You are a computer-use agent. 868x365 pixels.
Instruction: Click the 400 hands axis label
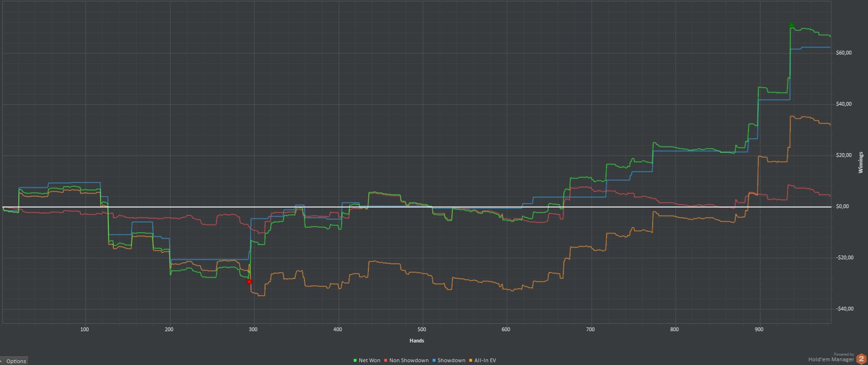pyautogui.click(x=338, y=329)
